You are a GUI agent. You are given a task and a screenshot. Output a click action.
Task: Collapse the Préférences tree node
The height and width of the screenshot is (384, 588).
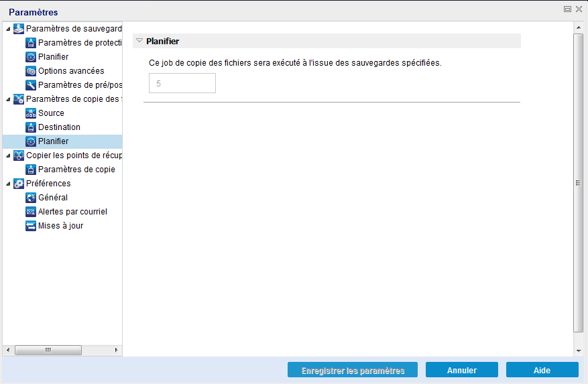[x=8, y=184]
